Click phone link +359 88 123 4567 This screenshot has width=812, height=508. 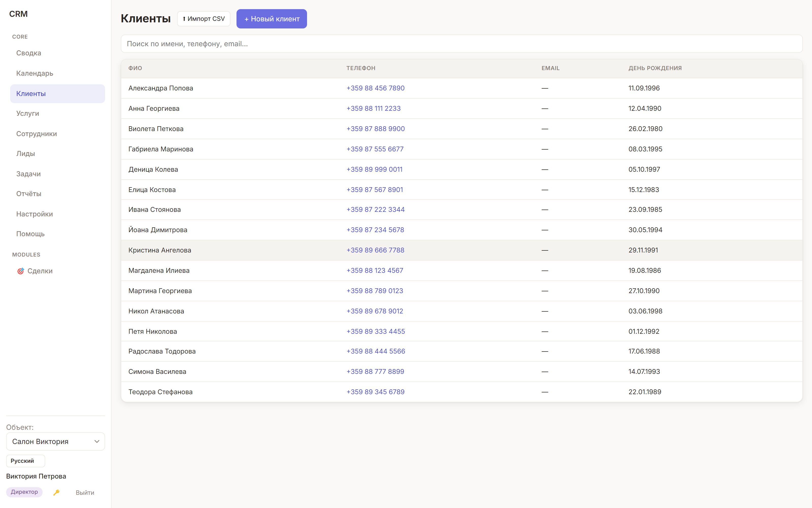click(x=375, y=271)
